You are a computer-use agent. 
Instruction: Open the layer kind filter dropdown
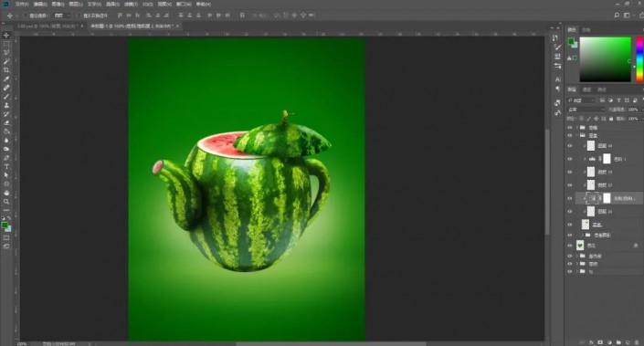tap(581, 100)
